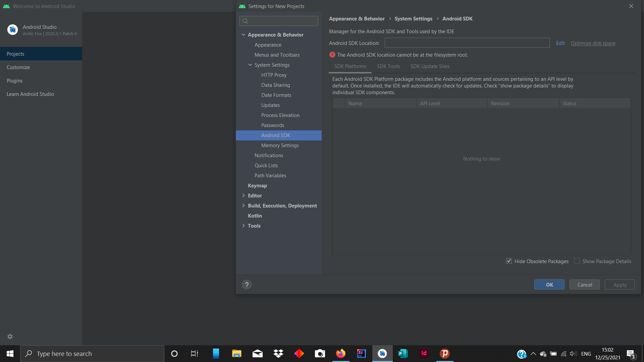Viewport: 644px width, 362px height.
Task: Open File Explorer from the taskbar
Action: coord(237,354)
